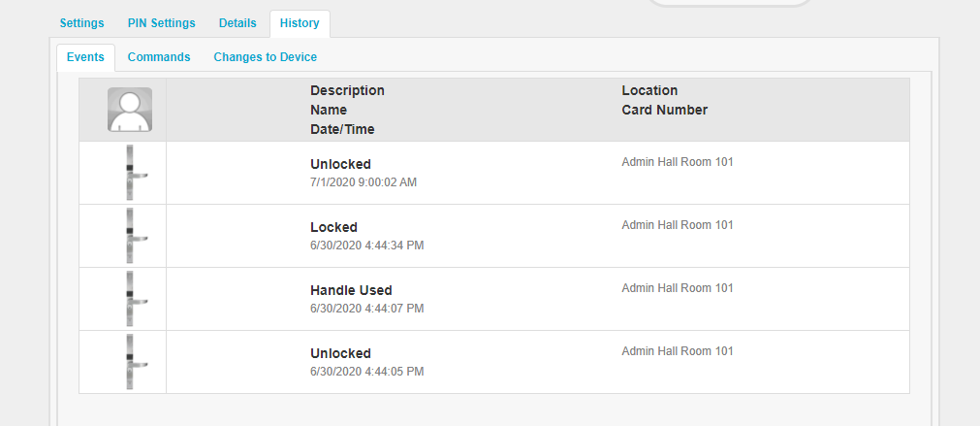Click timestamp 6/30/2020 4:44:34 PM
Image resolution: width=980 pixels, height=426 pixels.
click(366, 246)
